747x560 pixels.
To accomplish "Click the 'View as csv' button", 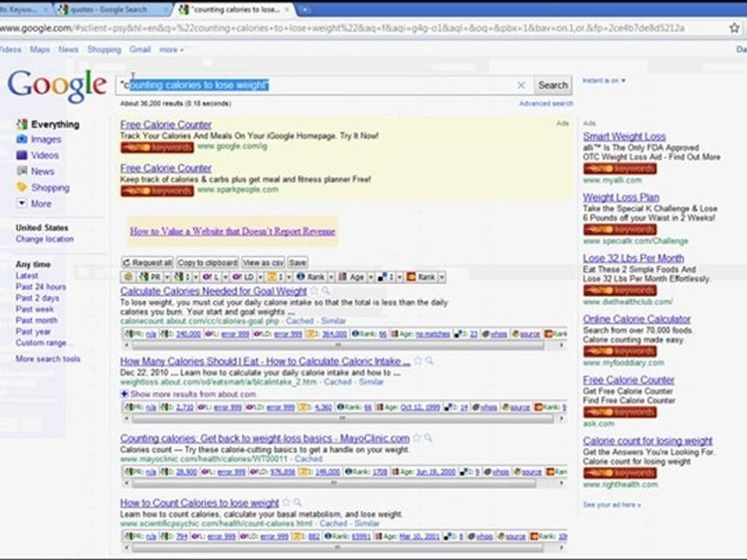I will (263, 262).
